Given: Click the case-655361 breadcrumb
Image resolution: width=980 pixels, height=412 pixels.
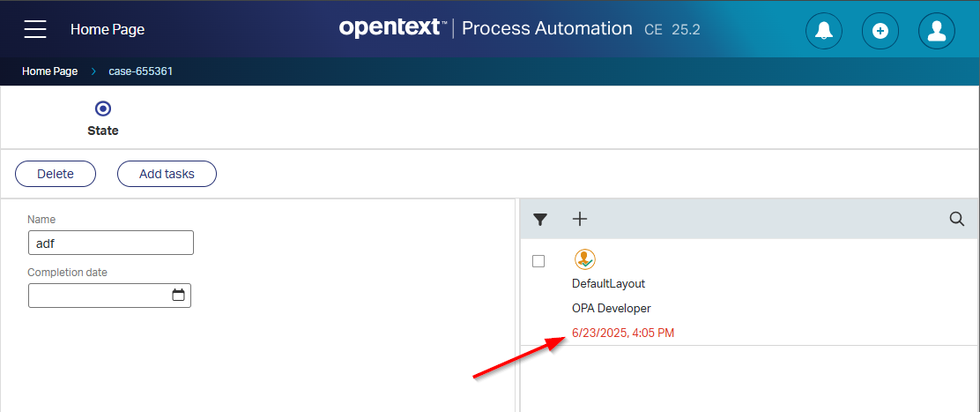Looking at the screenshot, I should [140, 71].
